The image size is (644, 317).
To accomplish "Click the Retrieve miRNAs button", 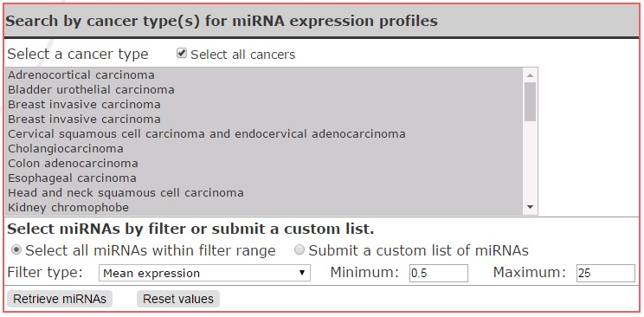I will pyautogui.click(x=60, y=299).
